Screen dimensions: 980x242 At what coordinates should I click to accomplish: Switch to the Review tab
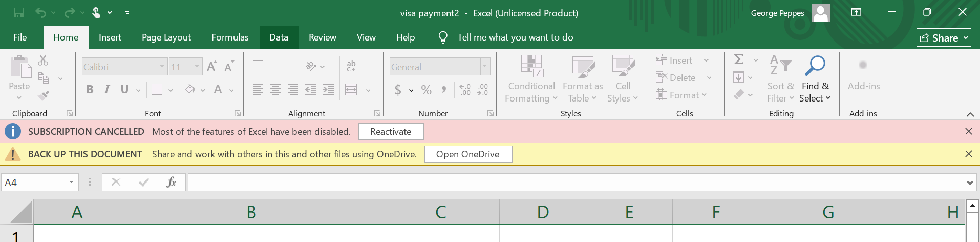click(323, 37)
